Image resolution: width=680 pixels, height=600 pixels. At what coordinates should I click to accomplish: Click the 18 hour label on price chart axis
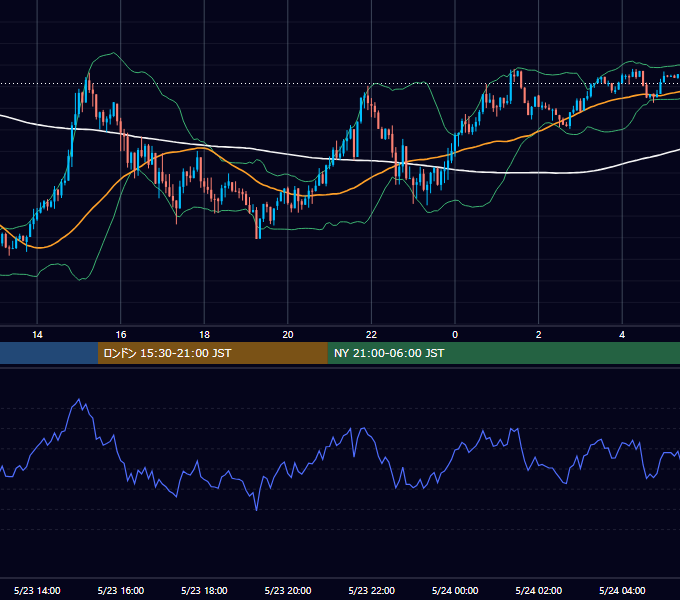204,335
